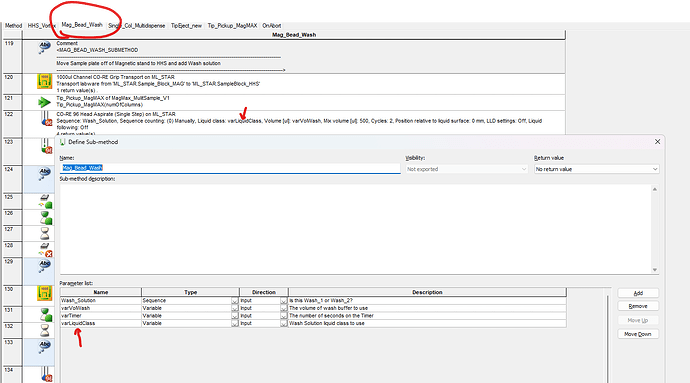
Task: Select the varLiquidClass parameter name cell
Action: (x=101, y=323)
